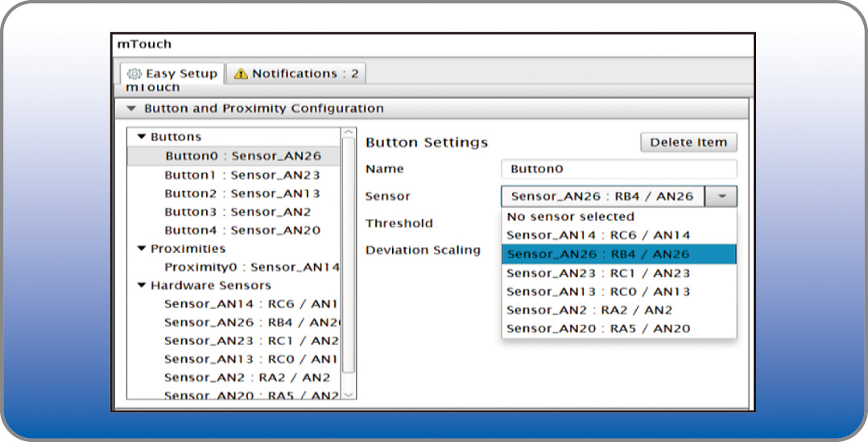Switch to the Notifications tab
The height and width of the screenshot is (442, 868).
(296, 73)
